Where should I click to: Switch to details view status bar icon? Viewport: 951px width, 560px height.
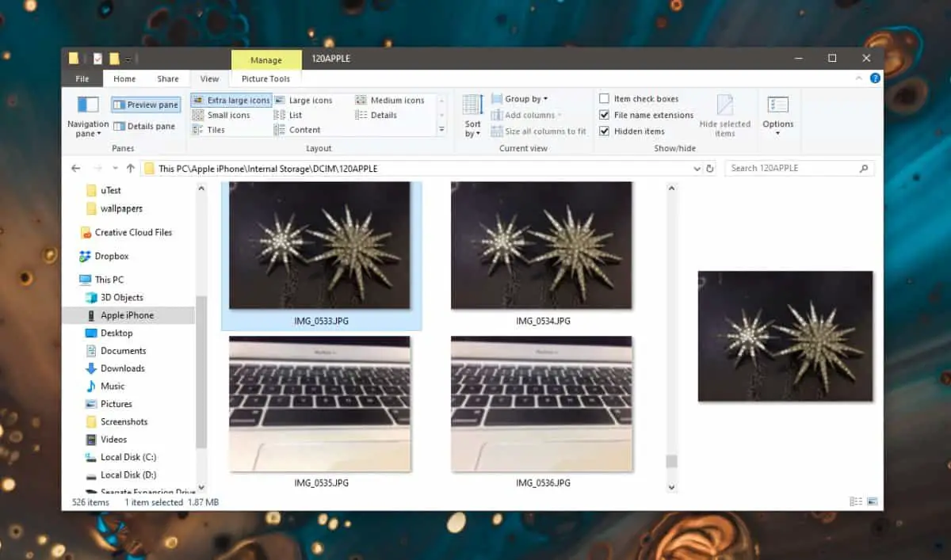tap(855, 501)
